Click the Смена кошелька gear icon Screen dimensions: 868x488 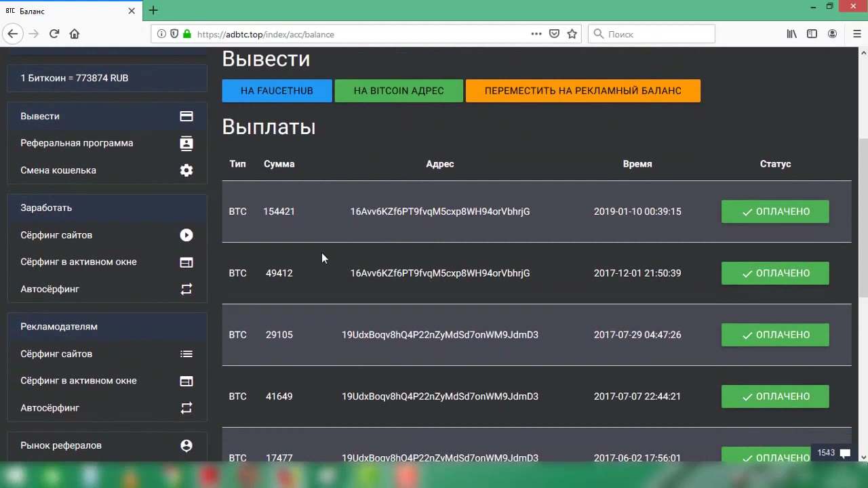[x=186, y=170]
